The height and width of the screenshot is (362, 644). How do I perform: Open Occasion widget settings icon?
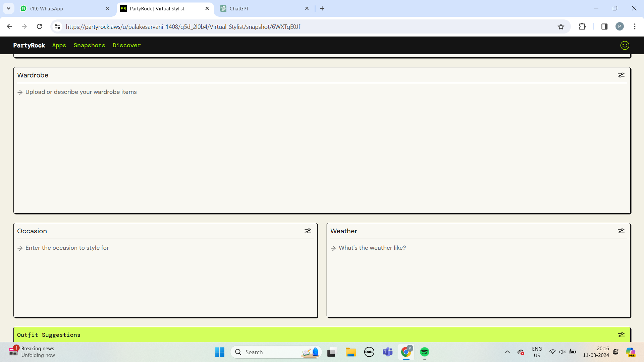pyautogui.click(x=308, y=231)
